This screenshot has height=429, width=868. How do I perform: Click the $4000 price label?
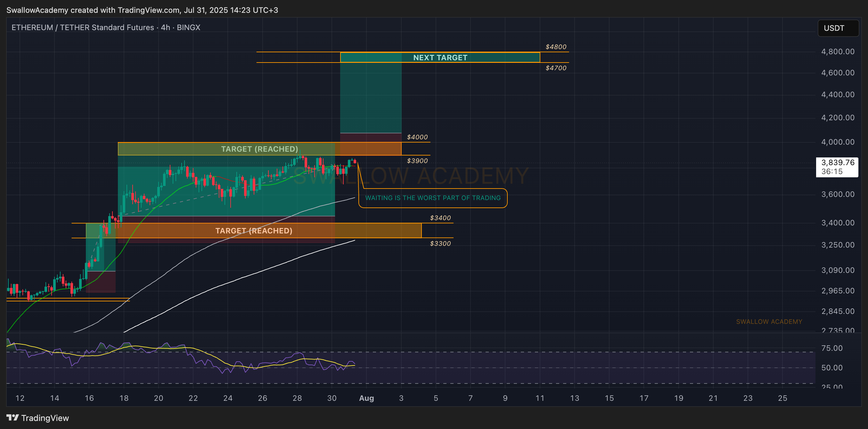(x=417, y=137)
